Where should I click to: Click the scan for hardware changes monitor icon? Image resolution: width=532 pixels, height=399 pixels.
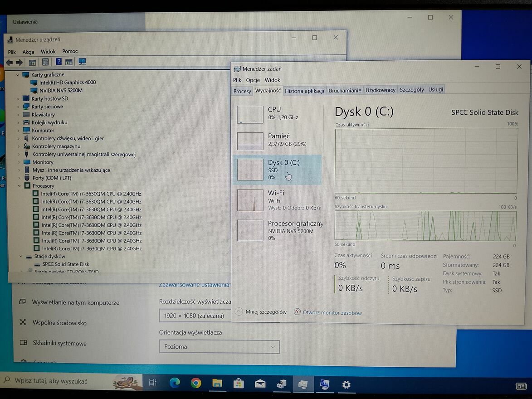[x=82, y=62]
